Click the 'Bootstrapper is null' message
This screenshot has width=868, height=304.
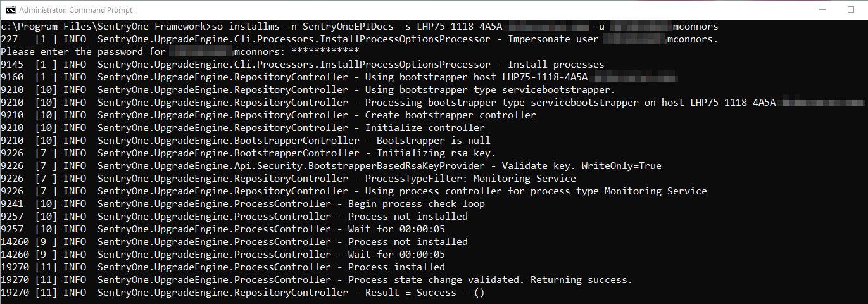point(433,141)
